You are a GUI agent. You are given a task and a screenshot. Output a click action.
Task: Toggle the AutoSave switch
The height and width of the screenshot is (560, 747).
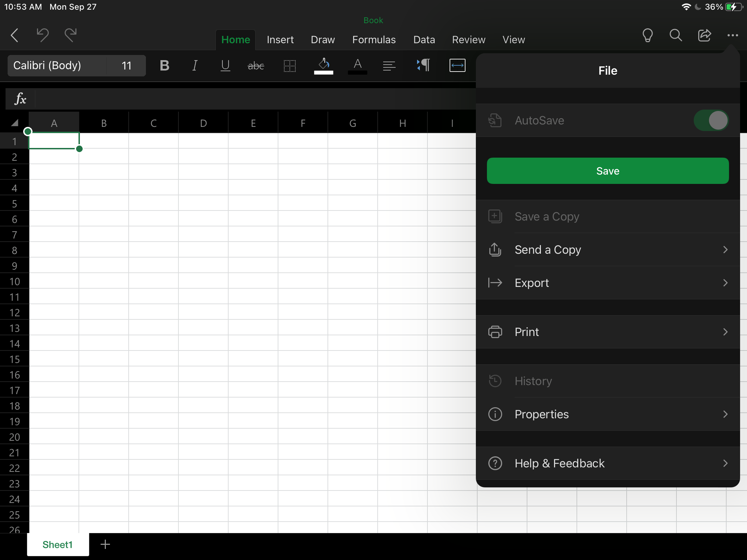pos(711,120)
